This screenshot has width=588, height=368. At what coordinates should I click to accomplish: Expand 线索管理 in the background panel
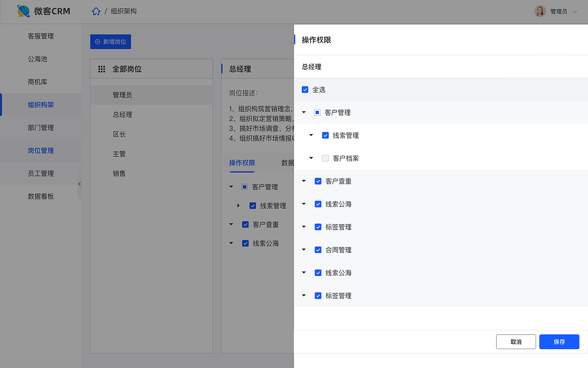(238, 206)
